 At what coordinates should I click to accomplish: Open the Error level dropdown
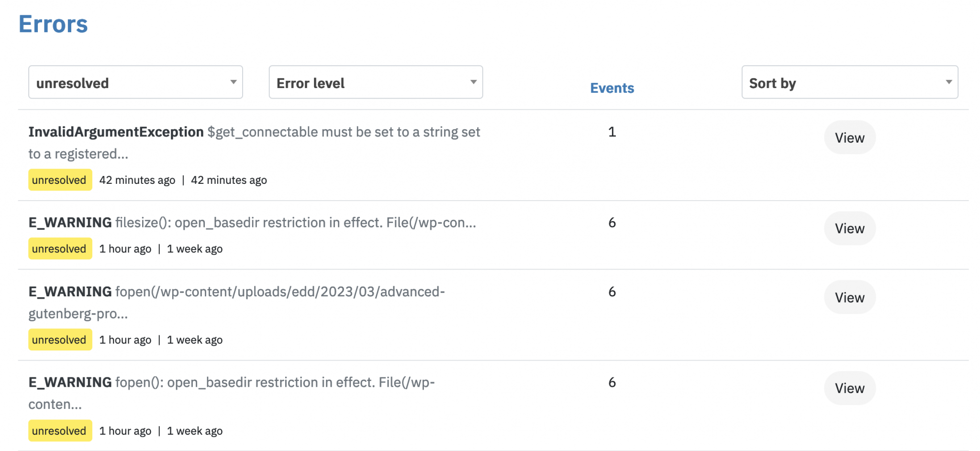(x=376, y=82)
